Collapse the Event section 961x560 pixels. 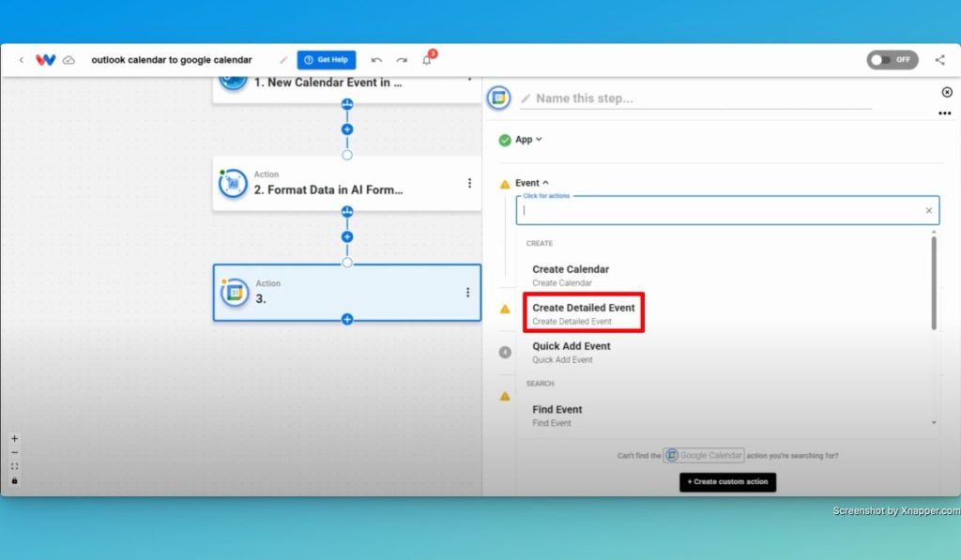(x=531, y=183)
